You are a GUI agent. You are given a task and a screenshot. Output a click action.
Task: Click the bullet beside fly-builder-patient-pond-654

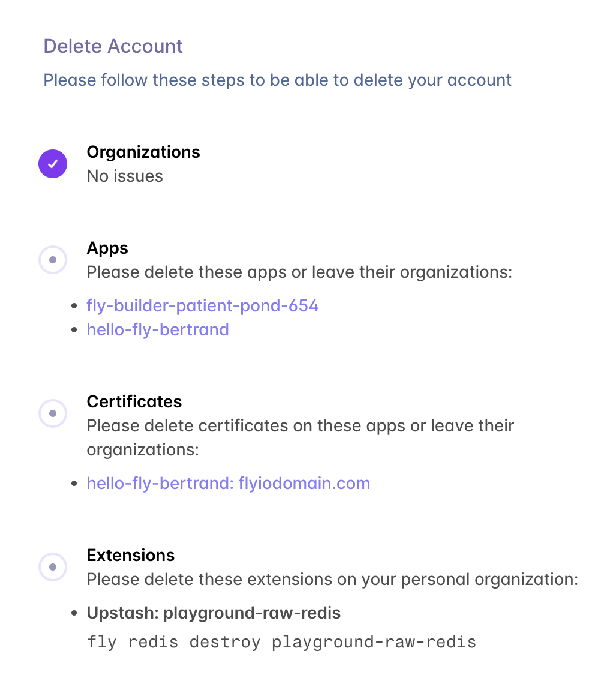coord(74,305)
